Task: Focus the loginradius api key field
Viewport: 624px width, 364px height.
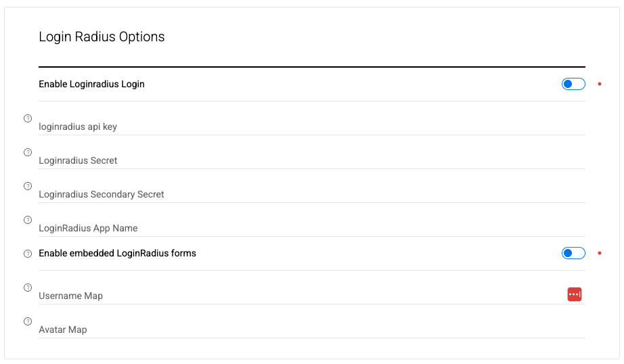Action: [298, 126]
